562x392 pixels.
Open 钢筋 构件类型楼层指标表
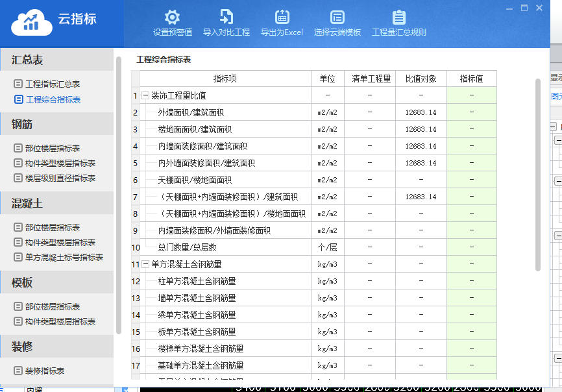(x=60, y=163)
